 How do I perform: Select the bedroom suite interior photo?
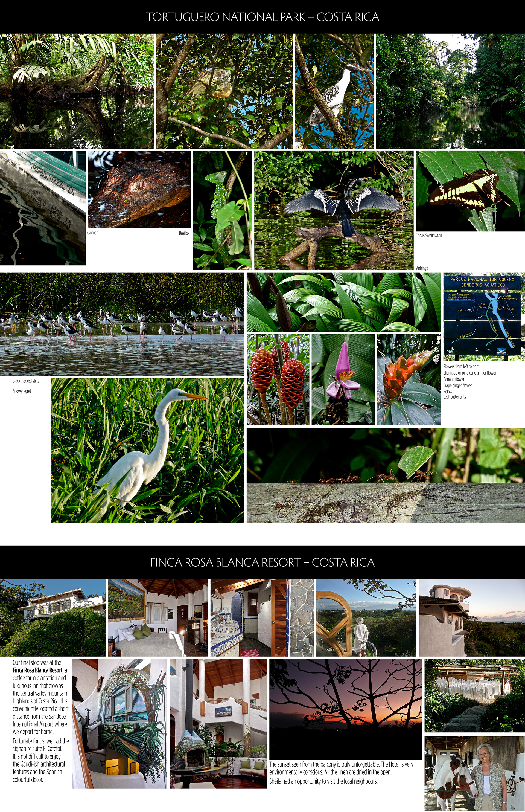[x=158, y=617]
